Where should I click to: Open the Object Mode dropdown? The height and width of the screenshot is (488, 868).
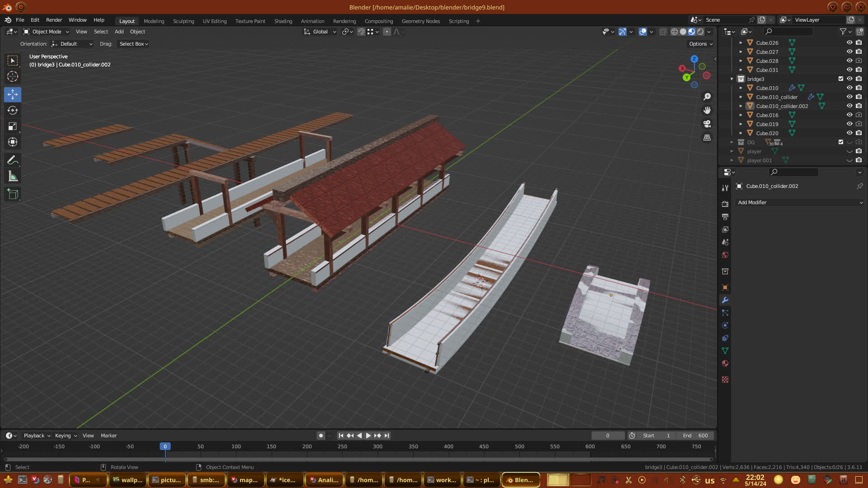46,32
